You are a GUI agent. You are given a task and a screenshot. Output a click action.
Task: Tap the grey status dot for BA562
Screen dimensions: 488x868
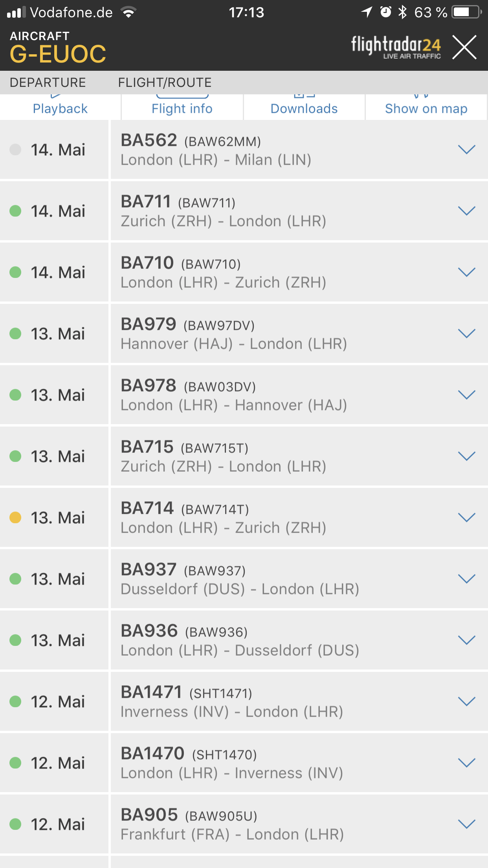[15, 150]
